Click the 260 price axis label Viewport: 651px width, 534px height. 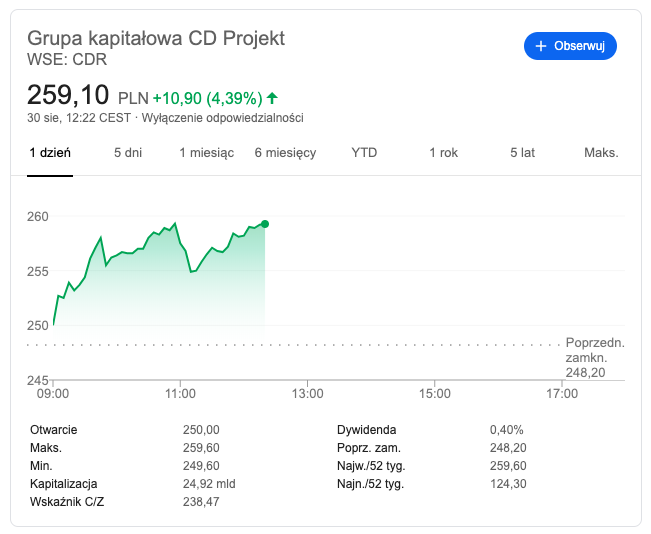click(38, 216)
